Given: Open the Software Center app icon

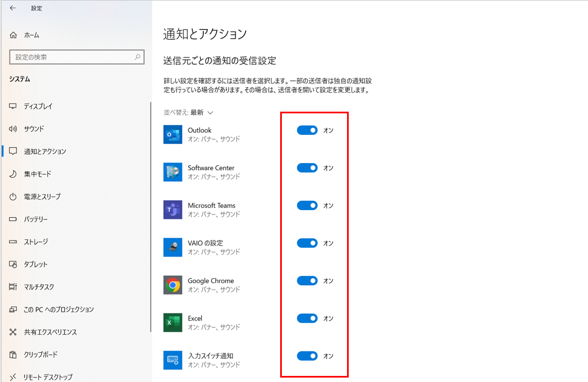Looking at the screenshot, I should click(173, 172).
